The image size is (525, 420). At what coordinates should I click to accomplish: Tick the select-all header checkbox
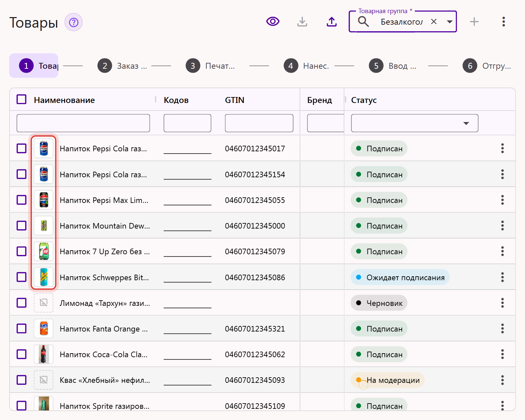point(22,99)
